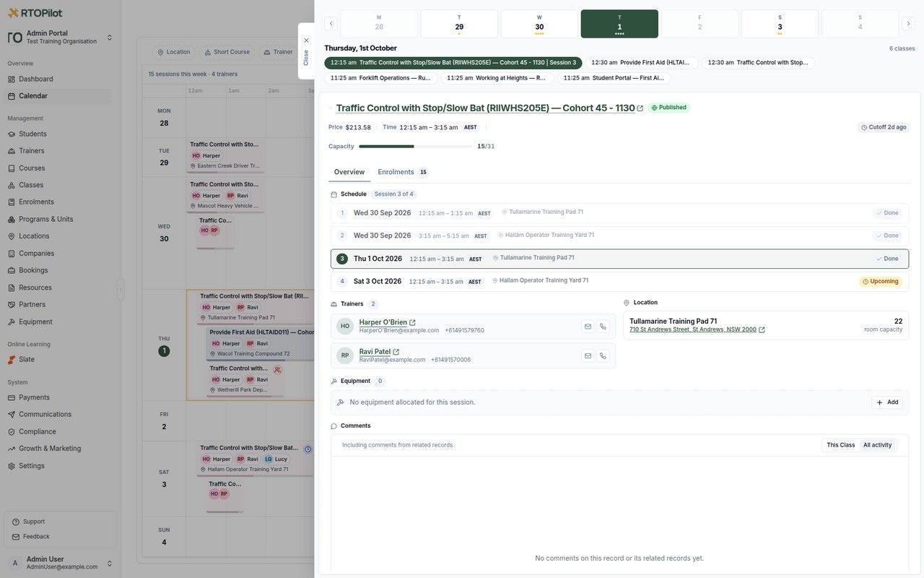This screenshot has width=924, height=578.
Task: Select Wednesday 30 in day strip
Action: (x=539, y=24)
